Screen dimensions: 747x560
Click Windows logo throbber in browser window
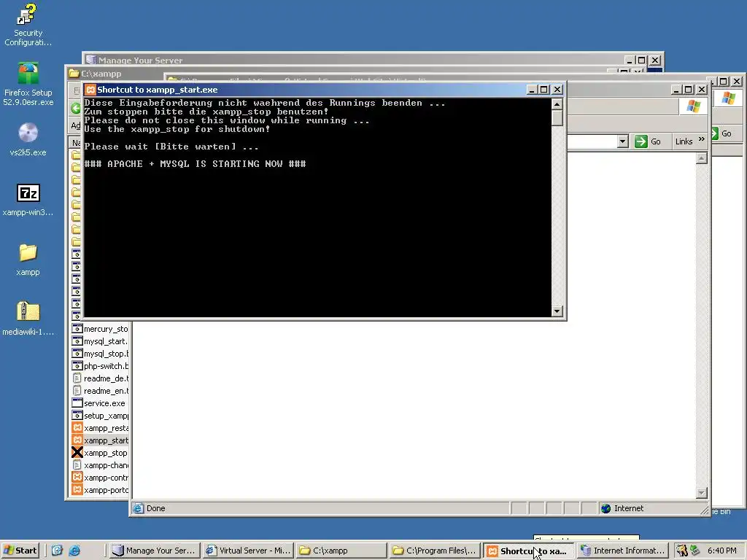[693, 106]
